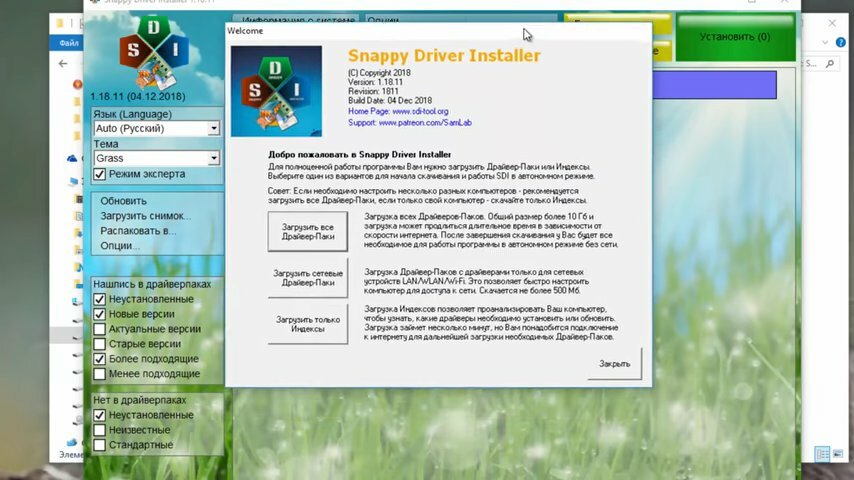Enable the Неизвестные checkbox
This screenshot has width=854, height=480.
pyautogui.click(x=99, y=430)
